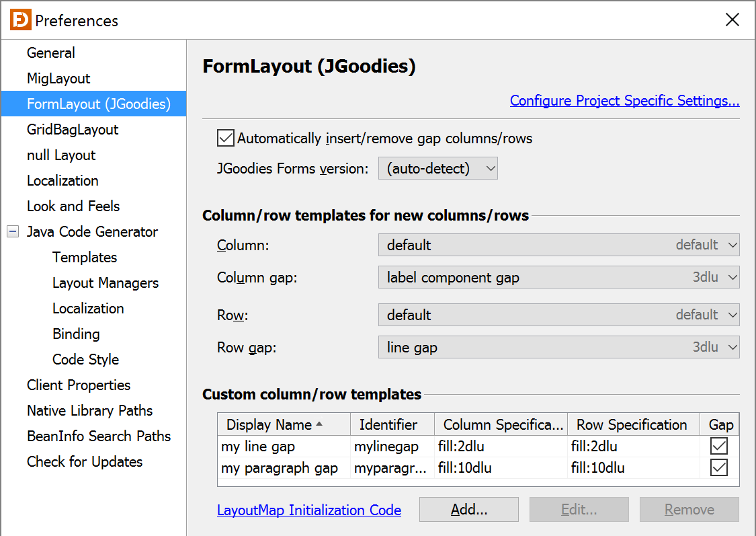Viewport: 756px width, 536px height.
Task: Select Look and Feels page
Action: click(x=73, y=206)
